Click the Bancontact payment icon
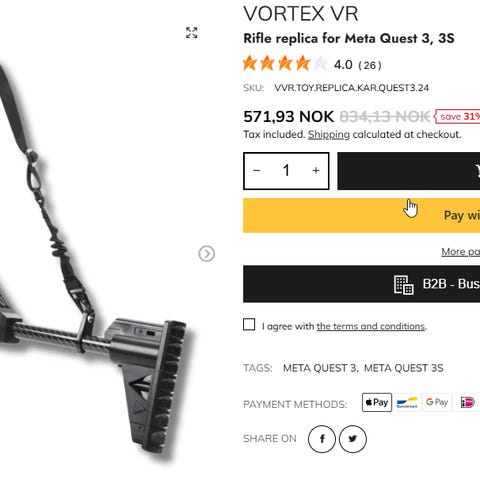480x480 pixels. point(407,402)
